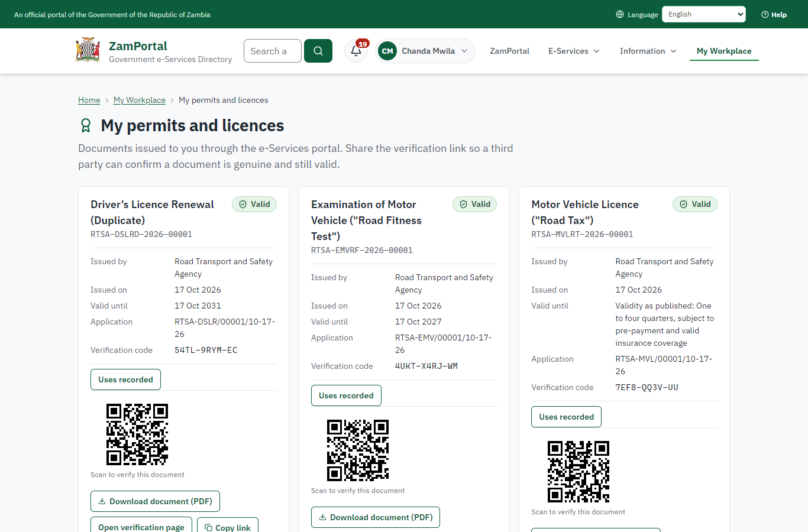
Task: Click Uses recorded on Driver's Licence card
Action: (125, 379)
